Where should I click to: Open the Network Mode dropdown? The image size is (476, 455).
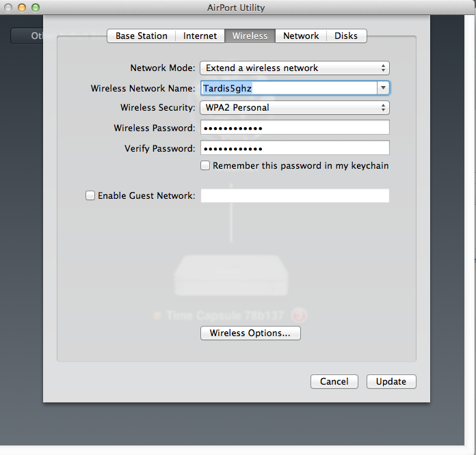(295, 68)
